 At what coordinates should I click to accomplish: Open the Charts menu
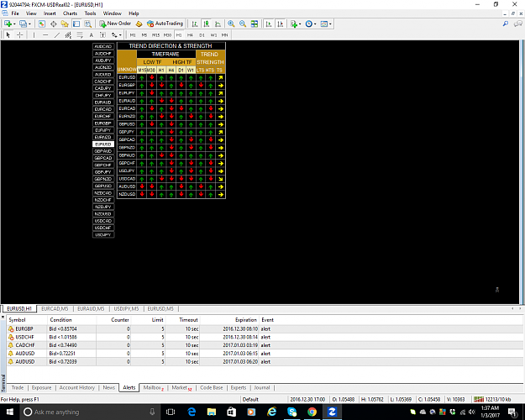[70, 13]
